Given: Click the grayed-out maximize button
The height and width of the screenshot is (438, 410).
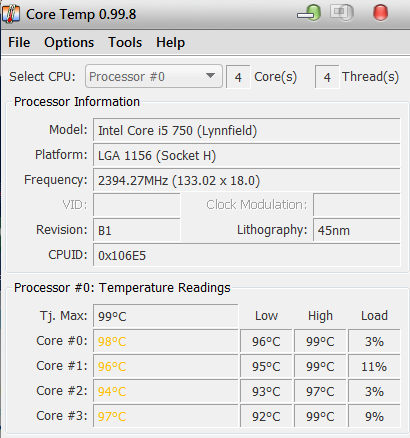Looking at the screenshot, I should pos(342,13).
